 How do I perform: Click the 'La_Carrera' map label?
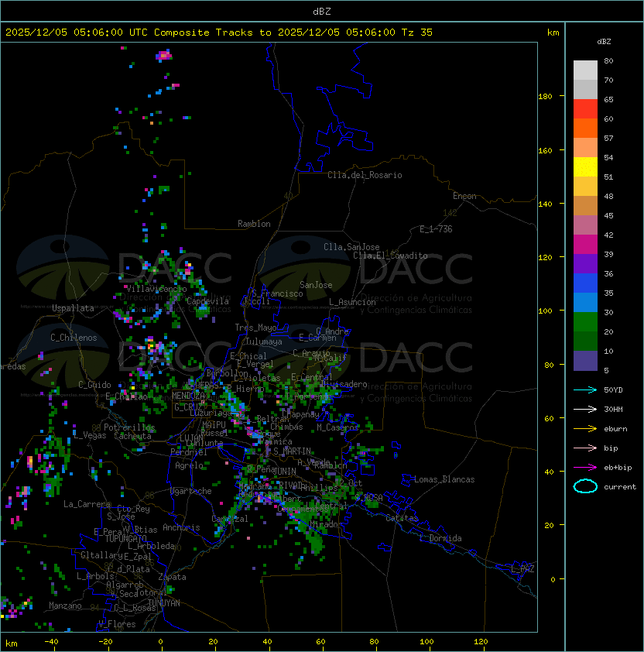tap(87, 504)
